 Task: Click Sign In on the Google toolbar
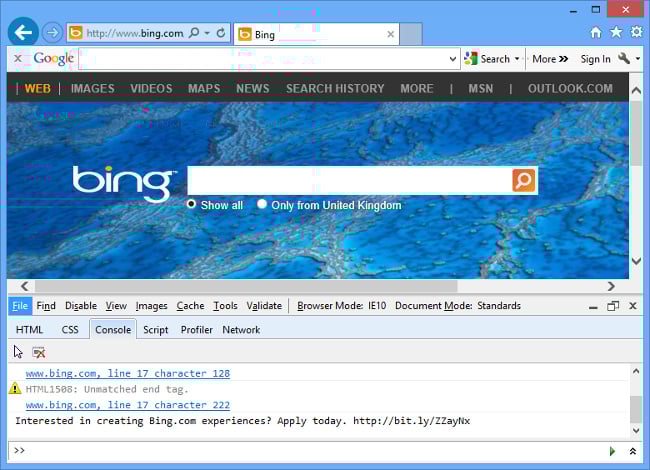[x=595, y=59]
